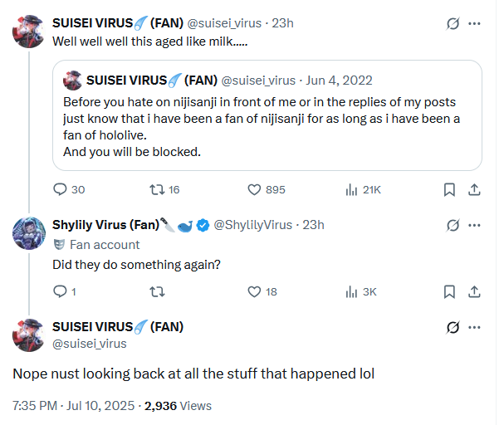Open more options on top tweet
Screen dimensions: 504x425
474,23
